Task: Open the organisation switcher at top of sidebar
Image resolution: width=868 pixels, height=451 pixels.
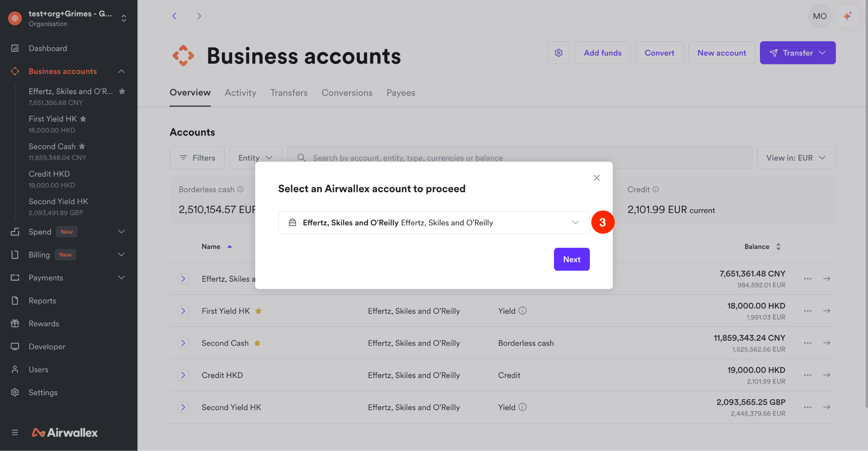Action: [x=124, y=18]
